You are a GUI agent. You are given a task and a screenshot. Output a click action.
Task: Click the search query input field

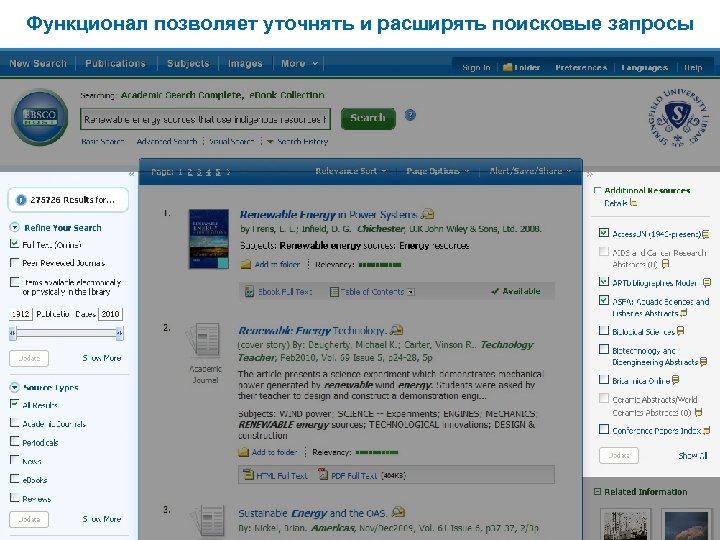point(205,119)
